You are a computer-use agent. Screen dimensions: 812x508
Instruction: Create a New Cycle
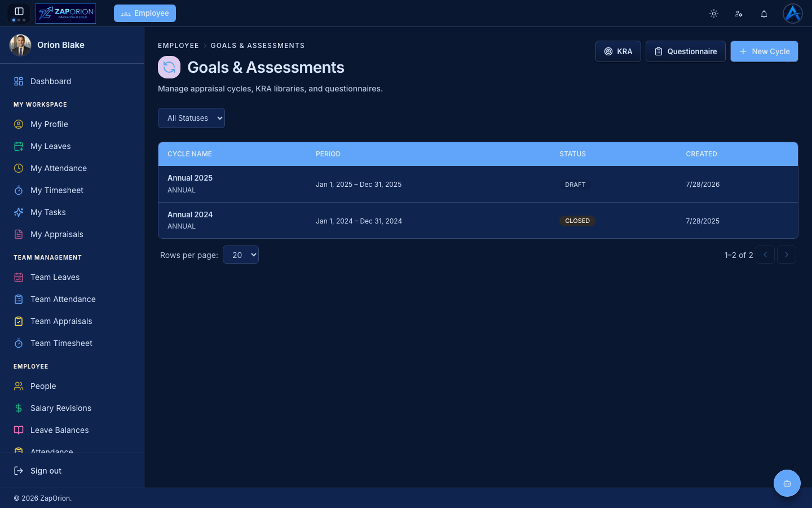(x=764, y=51)
